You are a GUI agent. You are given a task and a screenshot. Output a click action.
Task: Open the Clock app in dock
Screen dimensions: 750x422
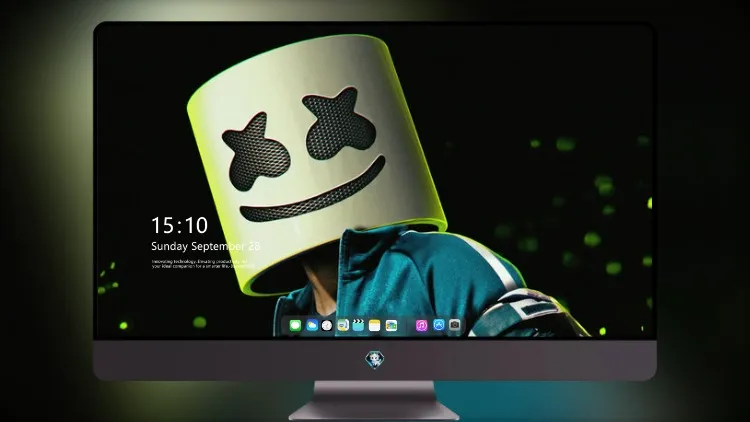[x=327, y=325]
